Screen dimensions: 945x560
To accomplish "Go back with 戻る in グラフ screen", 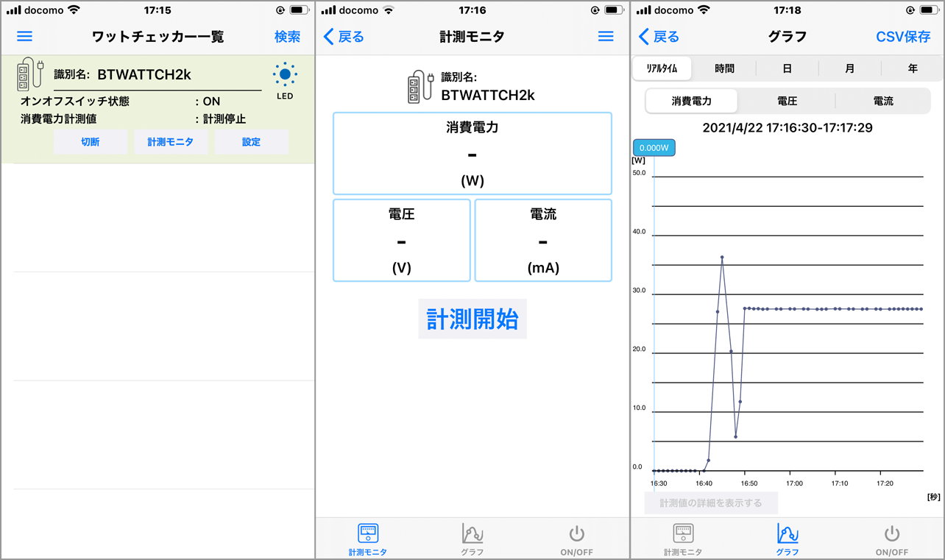I will (x=659, y=37).
